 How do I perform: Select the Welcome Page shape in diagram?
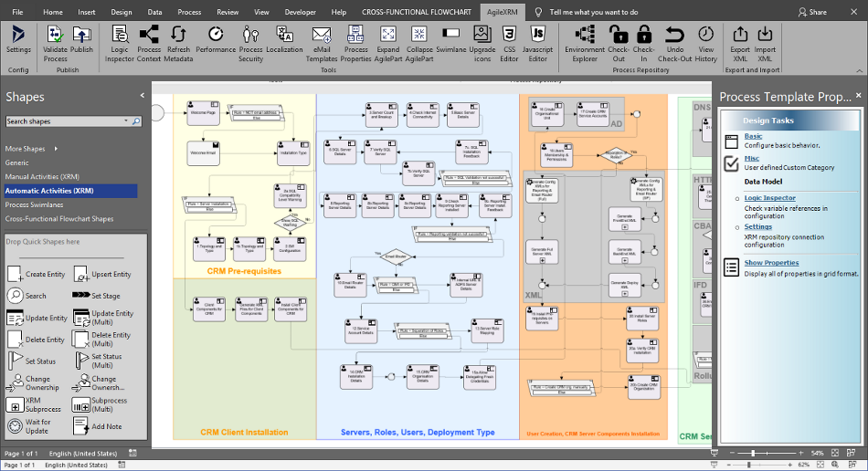tap(203, 112)
